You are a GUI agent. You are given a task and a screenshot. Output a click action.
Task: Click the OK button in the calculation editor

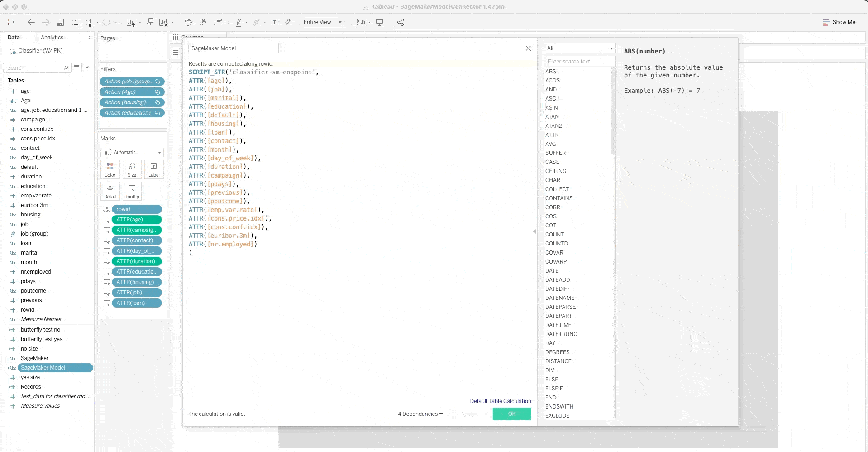(511, 414)
